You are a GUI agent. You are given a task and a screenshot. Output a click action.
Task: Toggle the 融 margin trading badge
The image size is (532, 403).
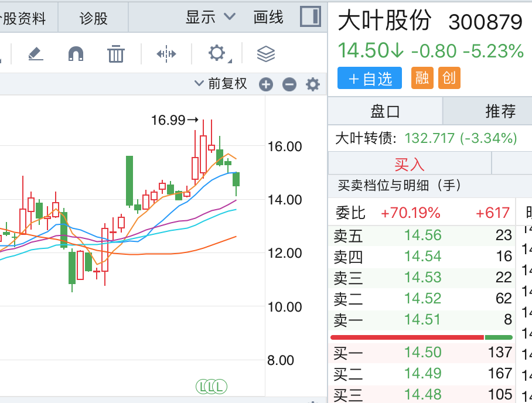point(421,78)
